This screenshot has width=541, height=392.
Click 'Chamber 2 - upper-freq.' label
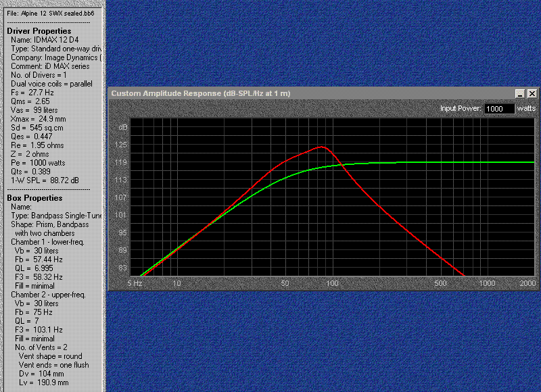48,295
